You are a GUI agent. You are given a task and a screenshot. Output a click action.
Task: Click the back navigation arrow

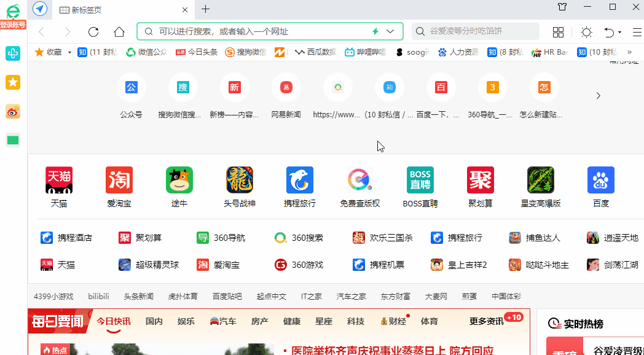coord(42,31)
